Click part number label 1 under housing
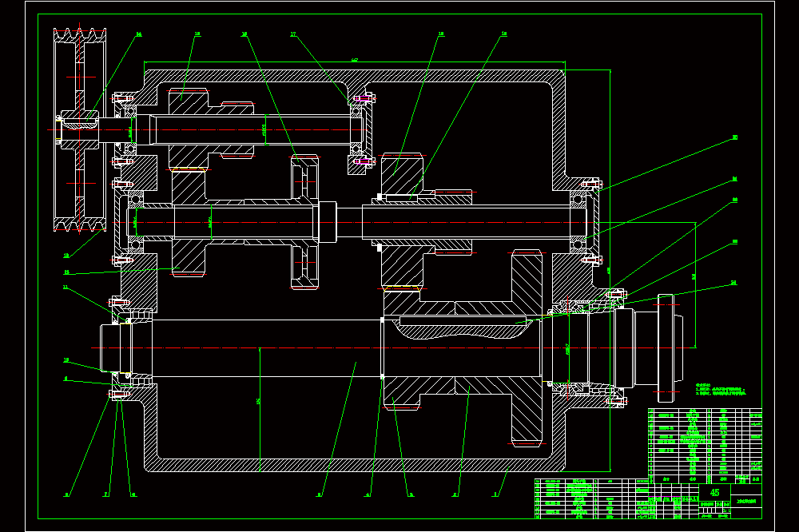Screen dimensions: 799x532 (495, 494)
